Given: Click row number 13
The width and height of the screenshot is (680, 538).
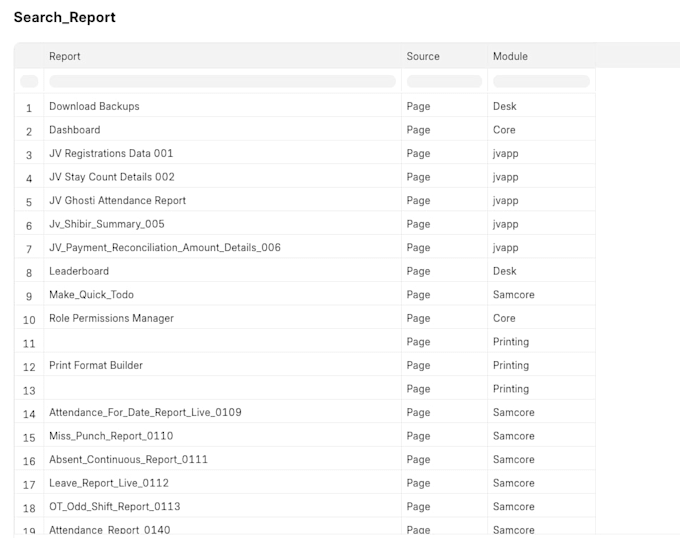Looking at the screenshot, I should pyautogui.click(x=29, y=391).
